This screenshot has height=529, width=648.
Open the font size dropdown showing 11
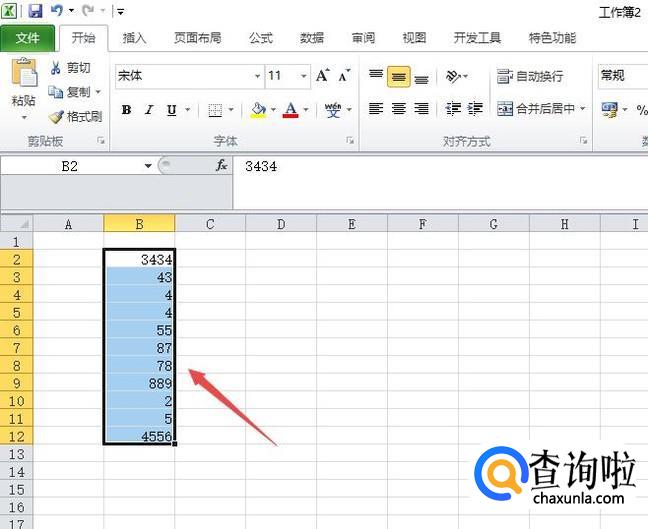304,76
